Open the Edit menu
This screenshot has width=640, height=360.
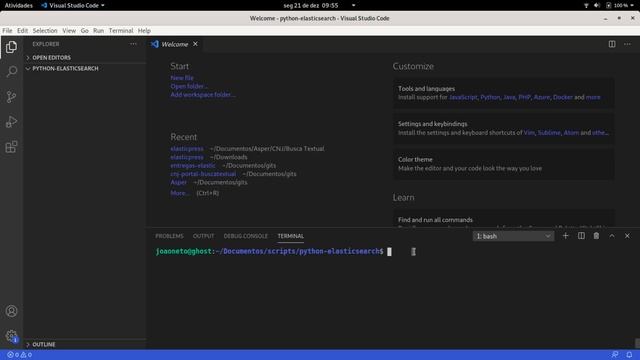[x=22, y=31]
